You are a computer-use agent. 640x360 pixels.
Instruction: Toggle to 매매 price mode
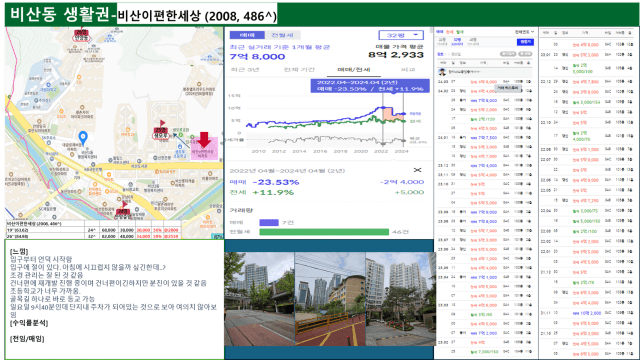point(247,35)
